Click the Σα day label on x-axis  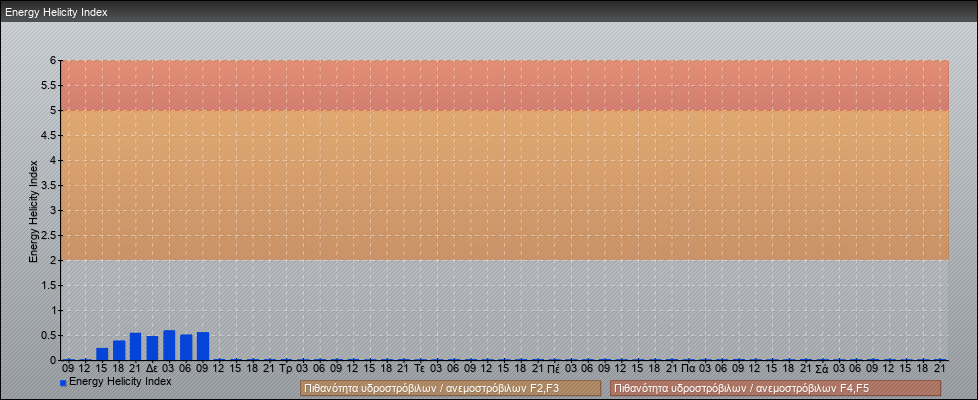[x=822, y=369]
